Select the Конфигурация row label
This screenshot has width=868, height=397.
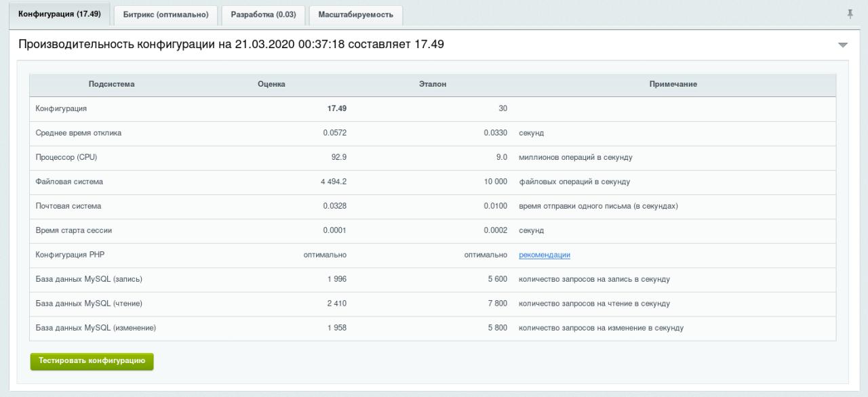[61, 108]
